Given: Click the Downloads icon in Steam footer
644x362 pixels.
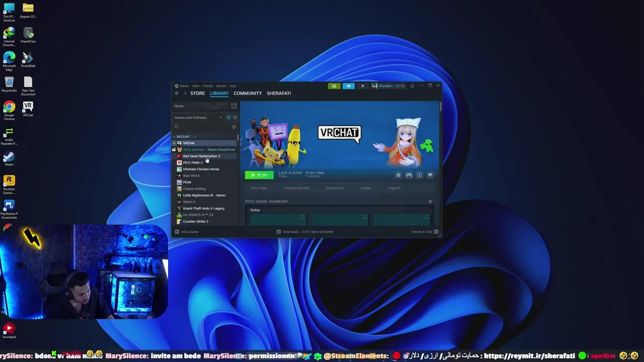Looking at the screenshot, I should click(x=278, y=232).
